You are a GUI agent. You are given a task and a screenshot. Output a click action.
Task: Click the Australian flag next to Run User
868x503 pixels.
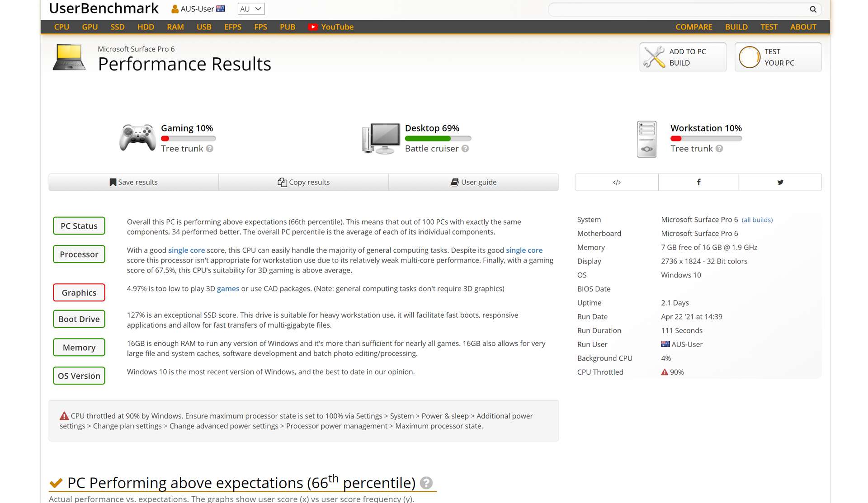coord(665,344)
